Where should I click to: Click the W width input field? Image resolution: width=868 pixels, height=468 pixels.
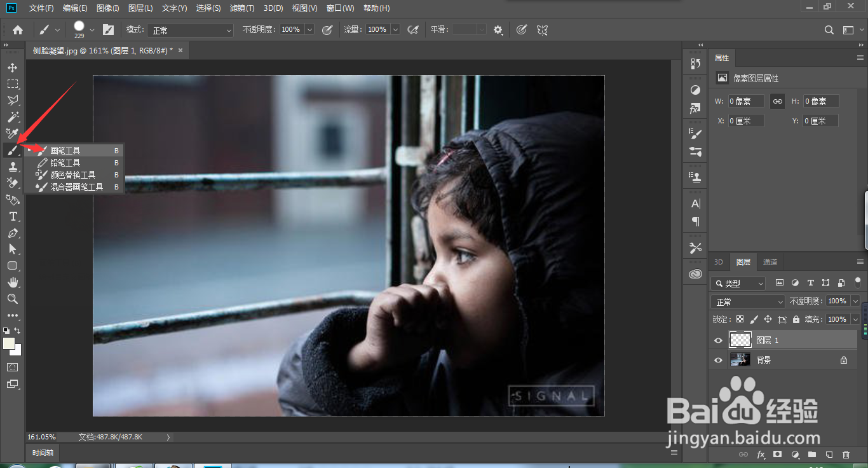click(745, 101)
